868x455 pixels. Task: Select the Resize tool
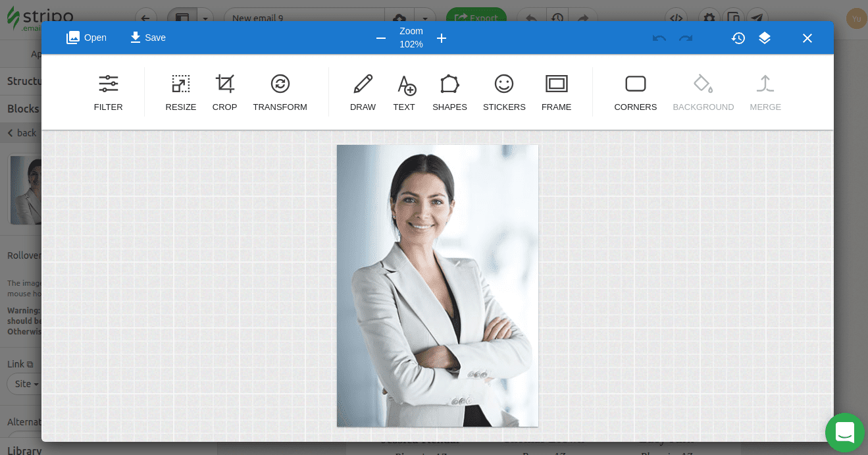tap(181, 93)
